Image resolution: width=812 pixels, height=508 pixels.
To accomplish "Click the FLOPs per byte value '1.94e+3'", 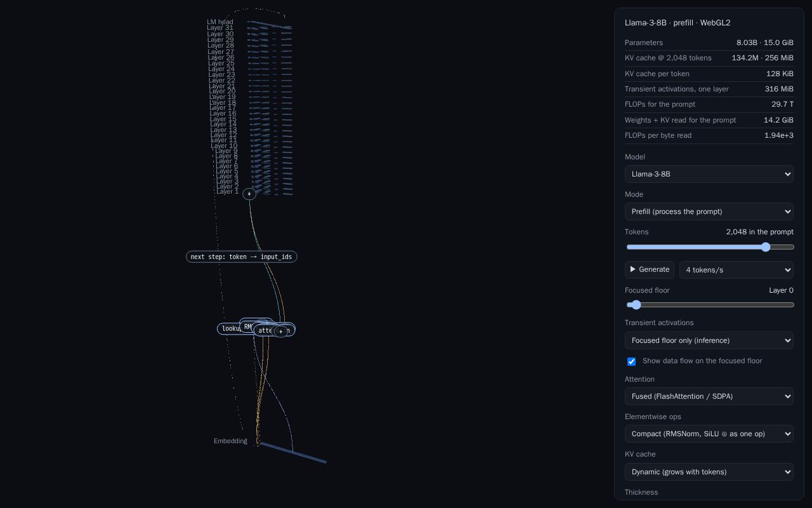I will pyautogui.click(x=779, y=135).
